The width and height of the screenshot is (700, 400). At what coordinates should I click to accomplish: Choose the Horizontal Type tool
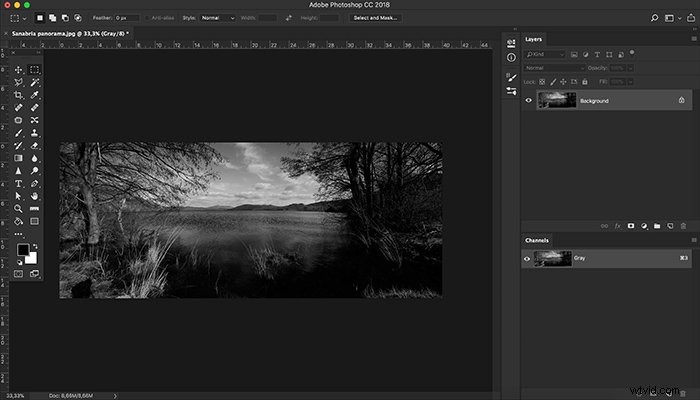18,183
